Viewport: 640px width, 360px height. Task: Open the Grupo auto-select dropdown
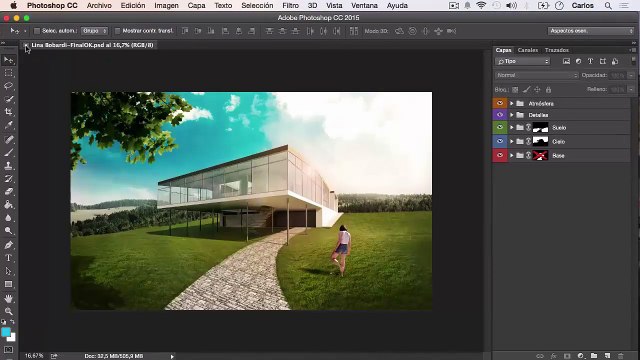coord(94,31)
